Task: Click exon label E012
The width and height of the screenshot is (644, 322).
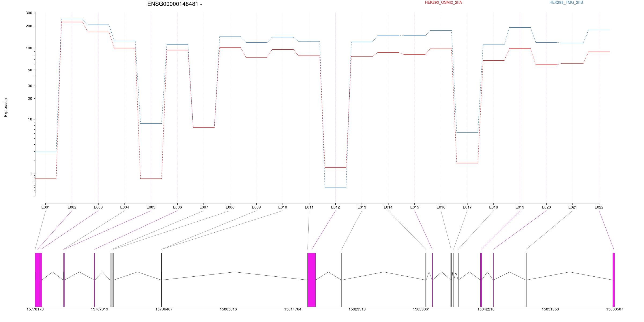Action: tap(335, 207)
